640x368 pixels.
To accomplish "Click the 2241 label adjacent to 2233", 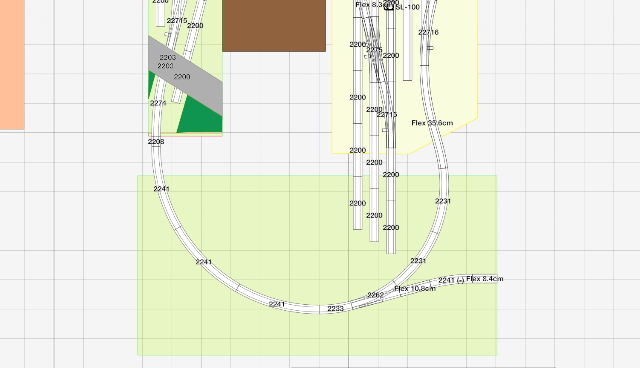I will [x=277, y=304].
